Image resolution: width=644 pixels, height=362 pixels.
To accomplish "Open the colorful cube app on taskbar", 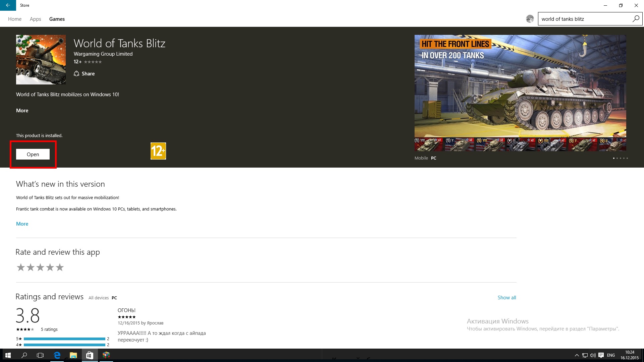I will [x=106, y=355].
